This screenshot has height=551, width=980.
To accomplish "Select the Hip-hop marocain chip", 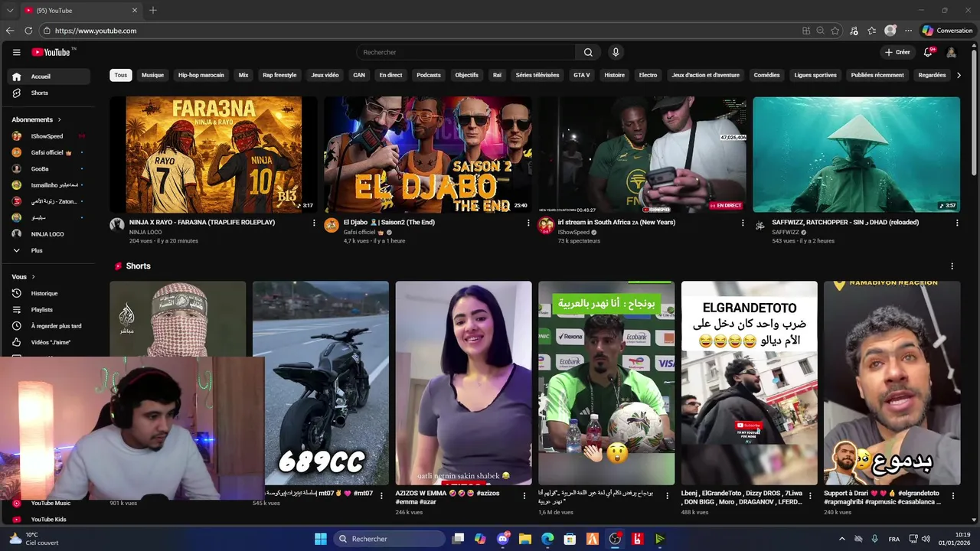I will pyautogui.click(x=201, y=75).
